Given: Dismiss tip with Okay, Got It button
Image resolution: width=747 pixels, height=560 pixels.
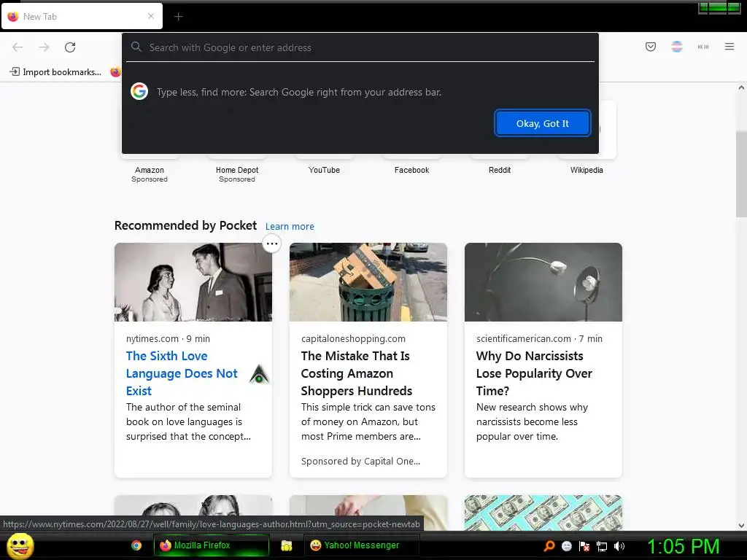Looking at the screenshot, I should pyautogui.click(x=542, y=123).
